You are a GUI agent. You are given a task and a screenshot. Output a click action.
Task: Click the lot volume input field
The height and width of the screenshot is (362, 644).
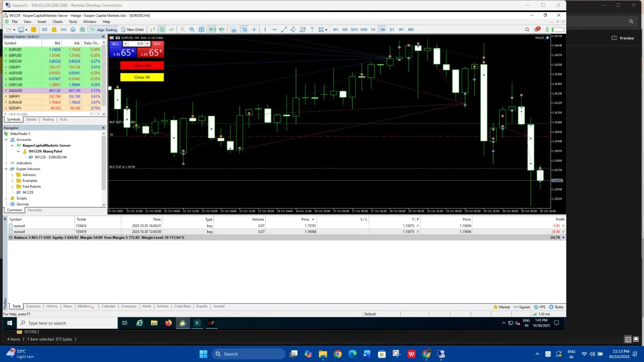tap(136, 44)
